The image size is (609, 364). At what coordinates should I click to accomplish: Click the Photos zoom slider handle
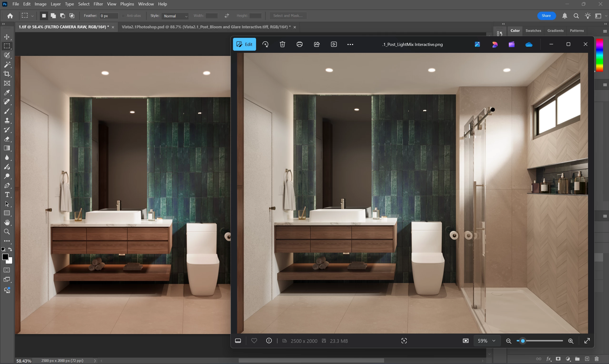tap(523, 341)
